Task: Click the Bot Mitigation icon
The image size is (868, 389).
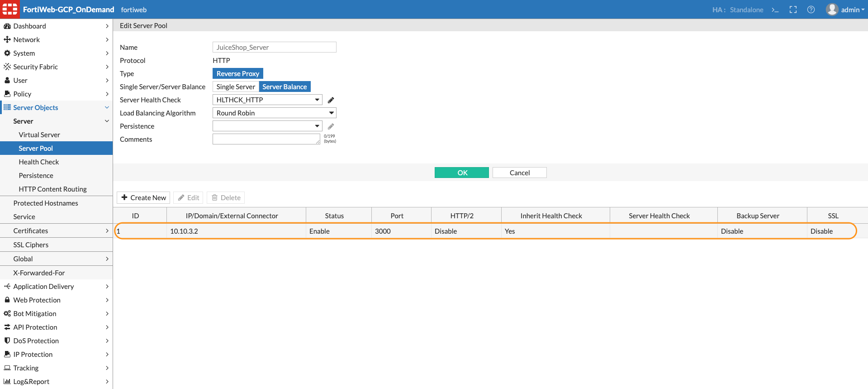Action: tap(7, 314)
